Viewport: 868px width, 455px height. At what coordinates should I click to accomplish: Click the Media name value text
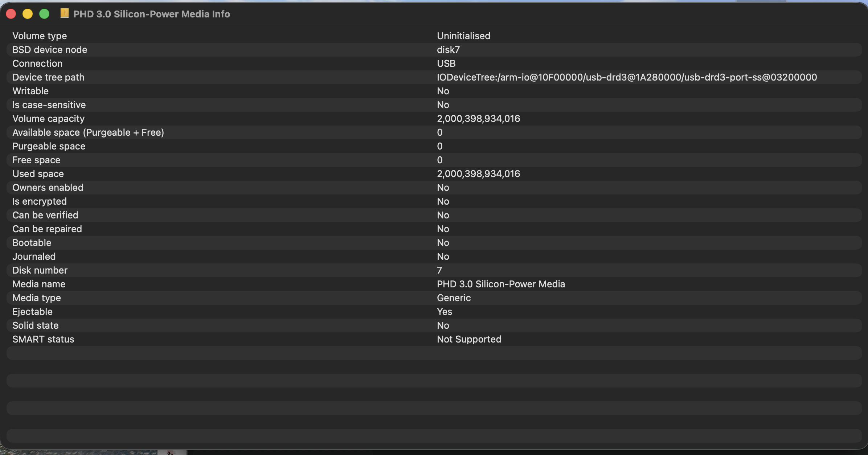(501, 284)
